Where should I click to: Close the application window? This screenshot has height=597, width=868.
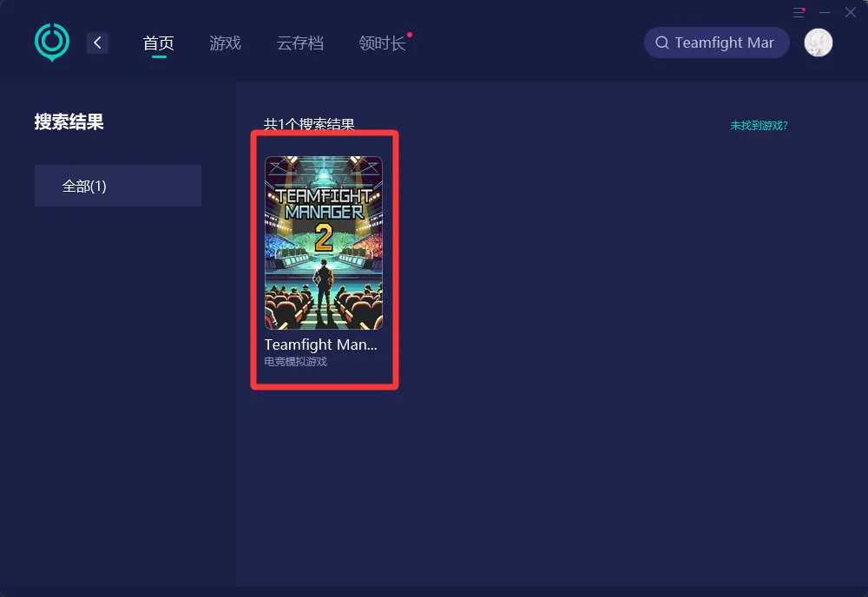coord(851,12)
